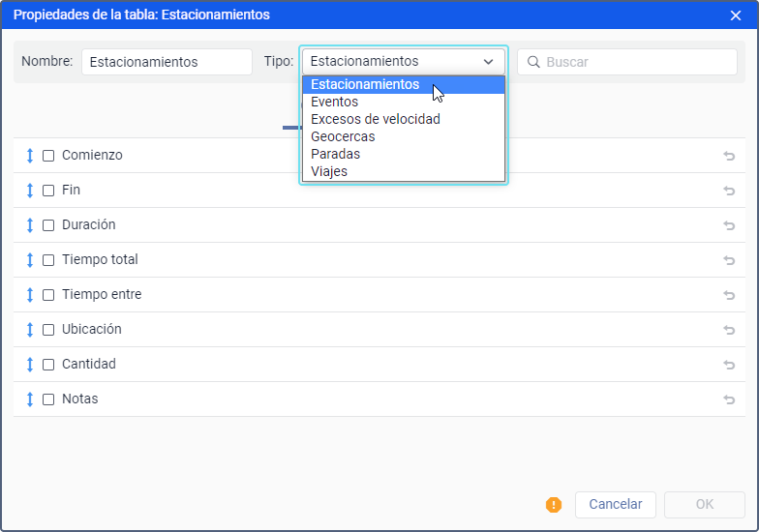Click the reorder arrows icon beside Fin

pos(30,191)
